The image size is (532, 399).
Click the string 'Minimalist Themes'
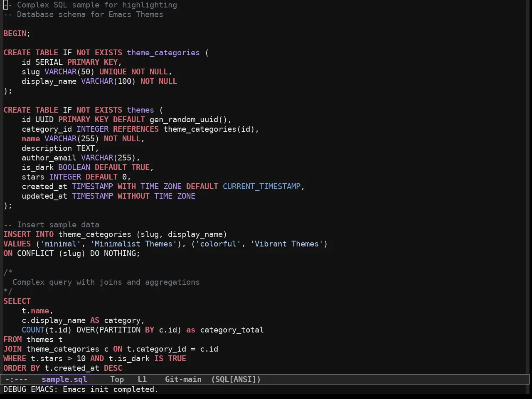coord(134,244)
